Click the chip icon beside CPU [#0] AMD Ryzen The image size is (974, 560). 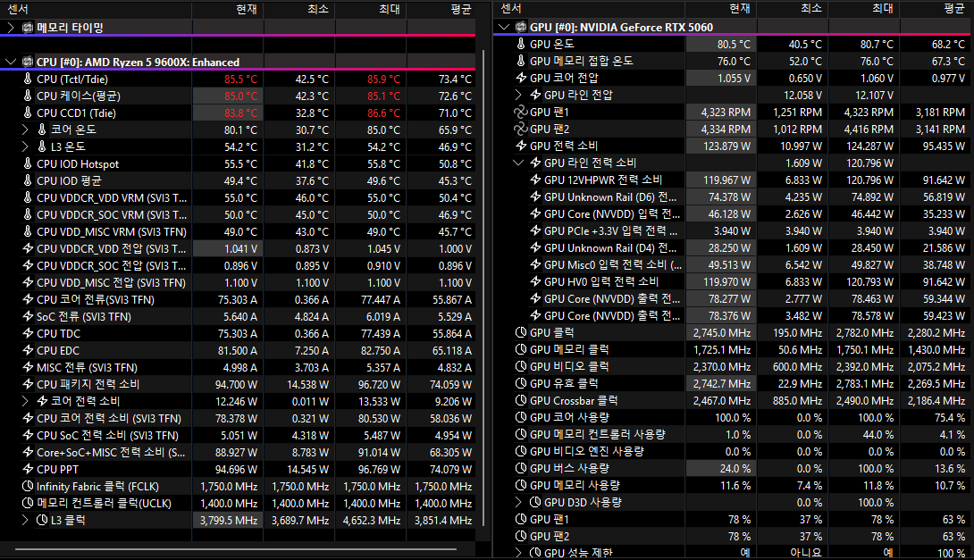[x=28, y=63]
